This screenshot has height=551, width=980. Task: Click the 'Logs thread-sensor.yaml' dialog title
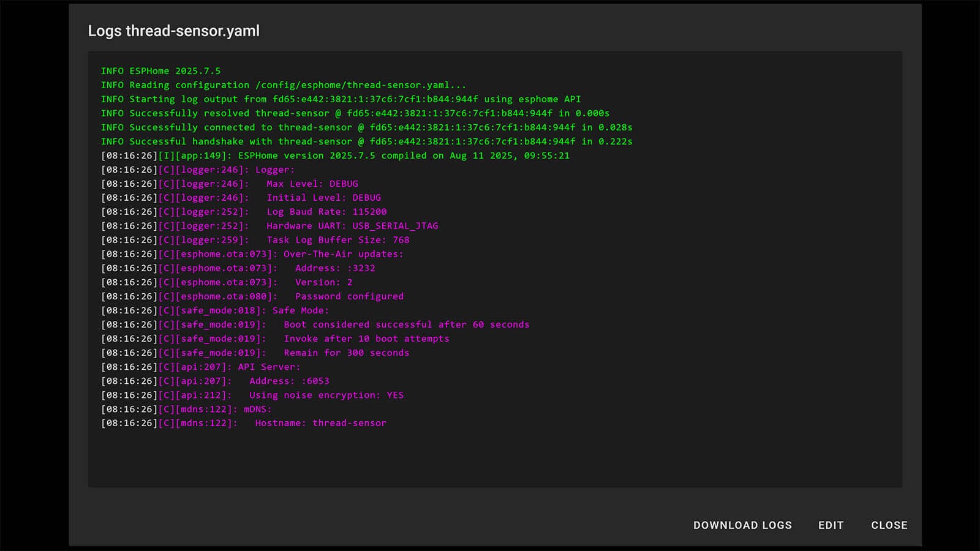174,31
